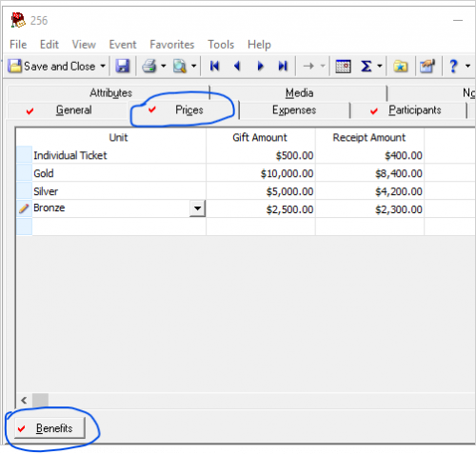Click the Benefits button
The height and width of the screenshot is (454, 476).
(50, 428)
